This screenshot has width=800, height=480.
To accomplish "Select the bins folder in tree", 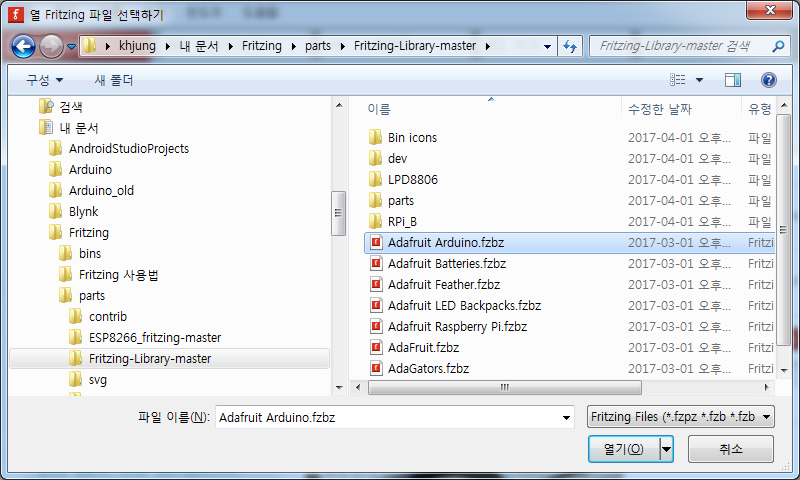I will click(90, 253).
